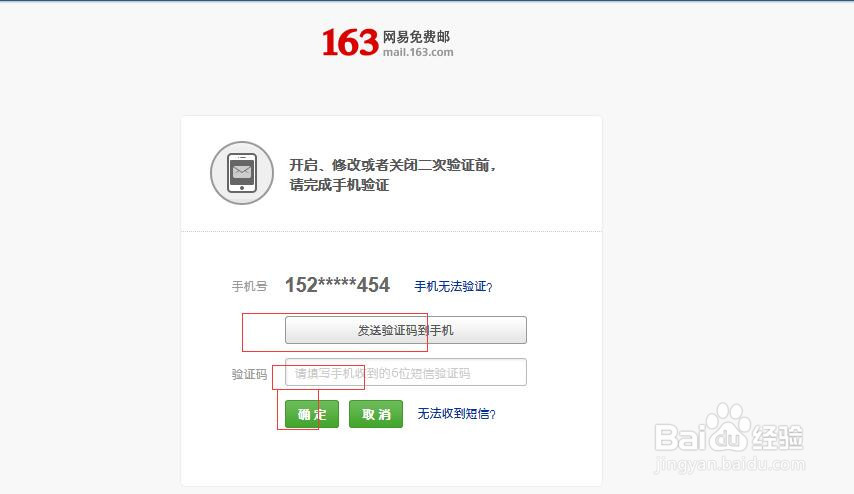Click the heading line 开启、修改或者关闭二次验证前
854x494 pixels.
(392, 165)
